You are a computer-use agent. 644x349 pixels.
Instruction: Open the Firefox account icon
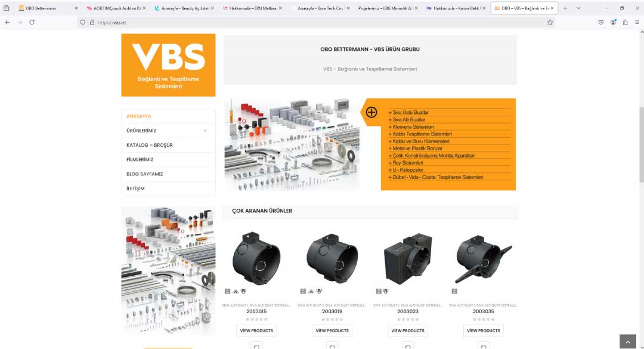tap(613, 23)
